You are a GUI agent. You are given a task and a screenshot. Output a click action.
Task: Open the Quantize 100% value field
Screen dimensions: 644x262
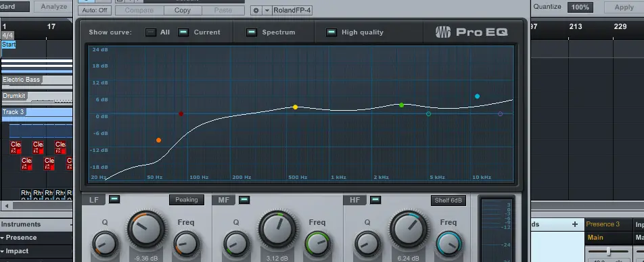[580, 7]
